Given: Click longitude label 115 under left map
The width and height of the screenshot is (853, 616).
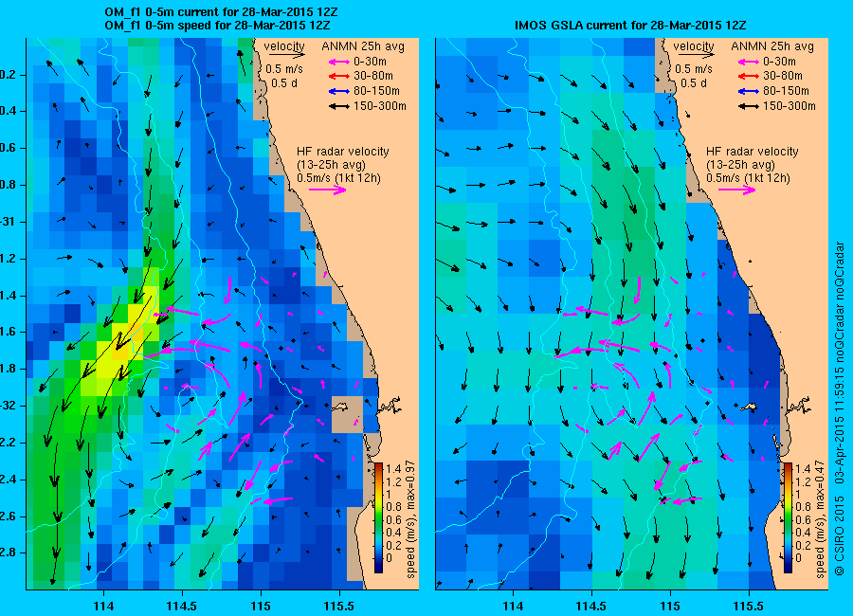Looking at the screenshot, I should 261,607.
